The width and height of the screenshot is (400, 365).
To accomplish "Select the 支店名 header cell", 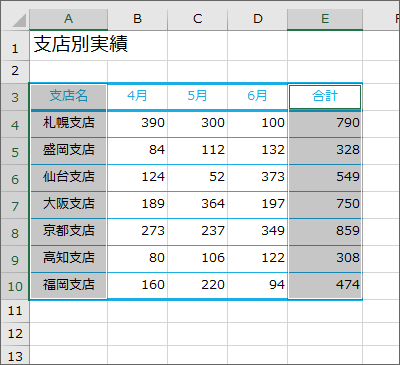I will pos(68,97).
